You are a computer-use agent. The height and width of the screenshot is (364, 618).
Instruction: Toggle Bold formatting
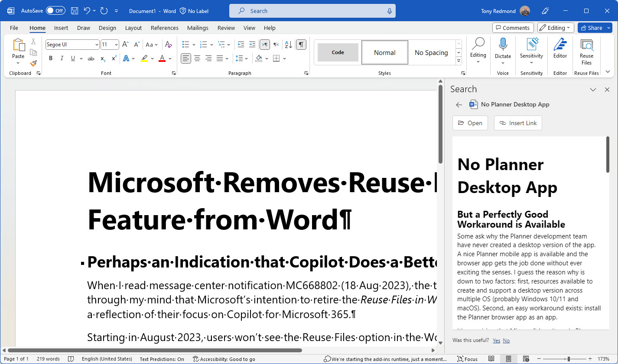[x=51, y=58]
